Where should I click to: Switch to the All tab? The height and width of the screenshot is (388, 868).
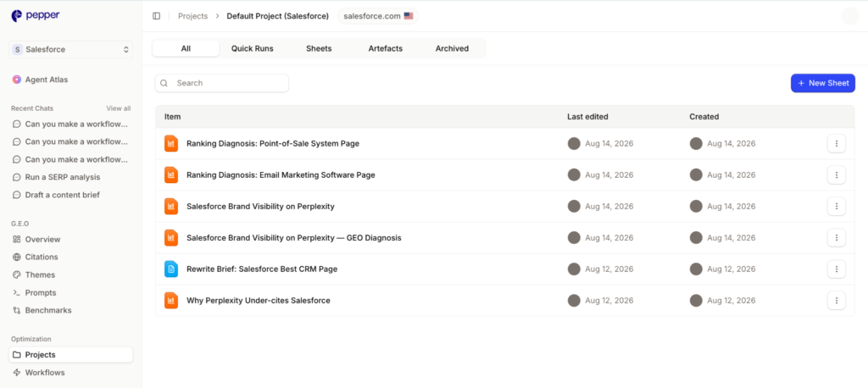click(x=186, y=48)
